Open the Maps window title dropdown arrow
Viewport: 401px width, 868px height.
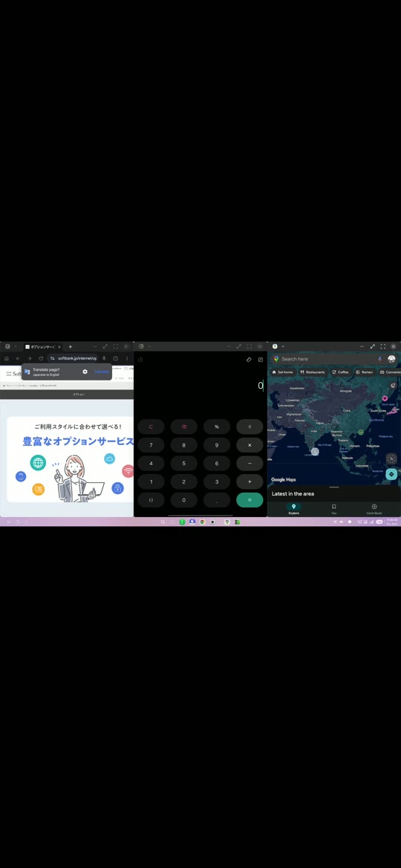point(283,346)
